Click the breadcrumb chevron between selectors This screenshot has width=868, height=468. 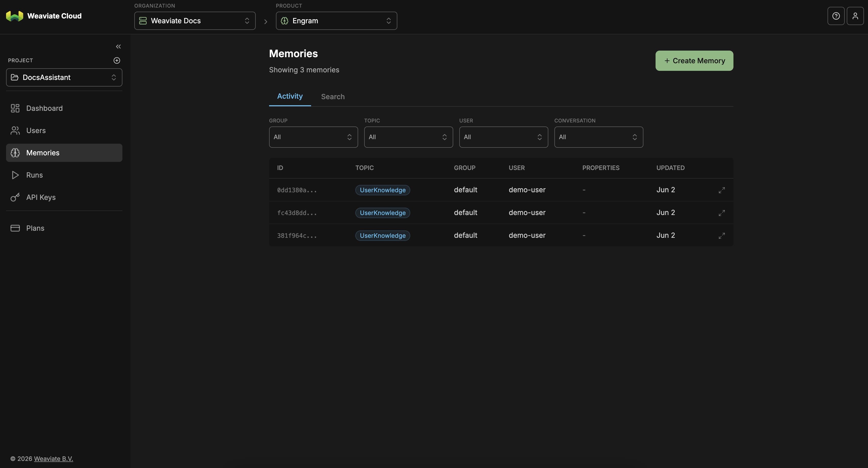(x=266, y=22)
